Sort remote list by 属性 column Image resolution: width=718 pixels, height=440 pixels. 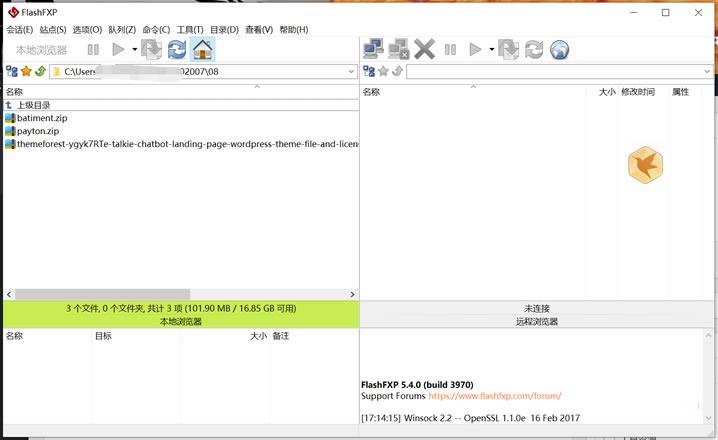(681, 92)
